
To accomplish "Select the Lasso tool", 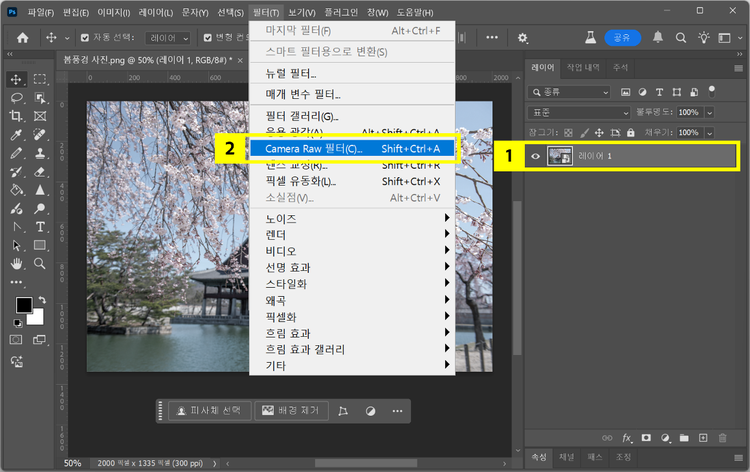I will point(16,98).
